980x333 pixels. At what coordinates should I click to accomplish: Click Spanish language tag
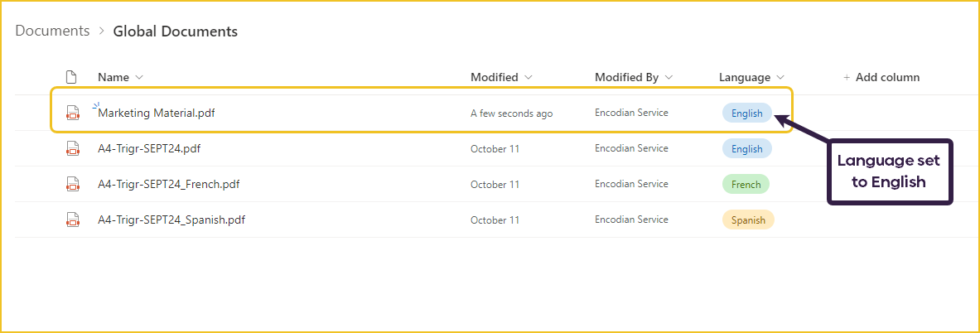747,220
